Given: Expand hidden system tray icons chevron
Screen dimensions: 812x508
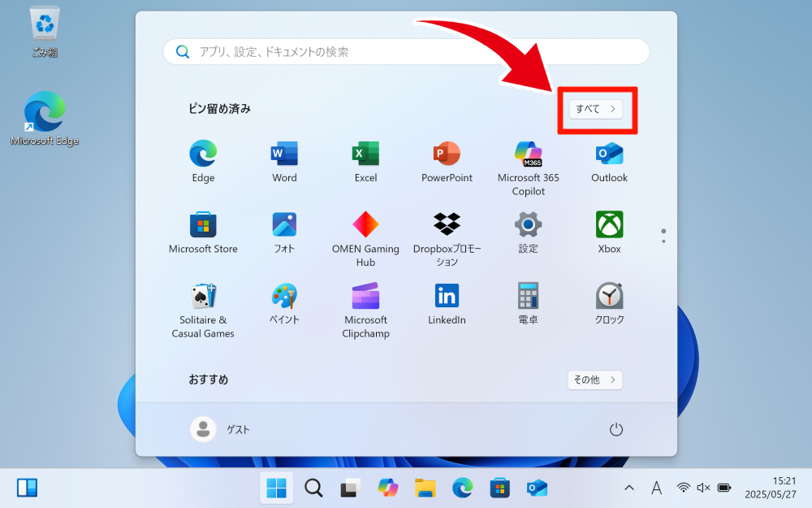Looking at the screenshot, I should pyautogui.click(x=629, y=488).
